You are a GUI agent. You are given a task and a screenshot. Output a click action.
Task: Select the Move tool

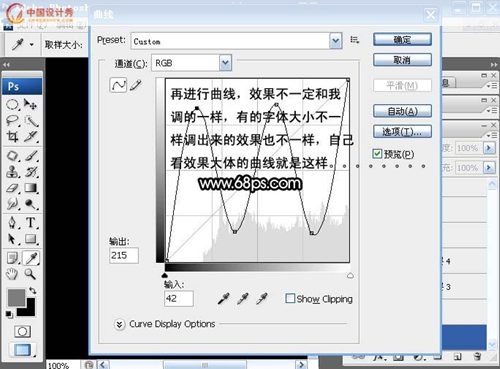click(x=30, y=105)
